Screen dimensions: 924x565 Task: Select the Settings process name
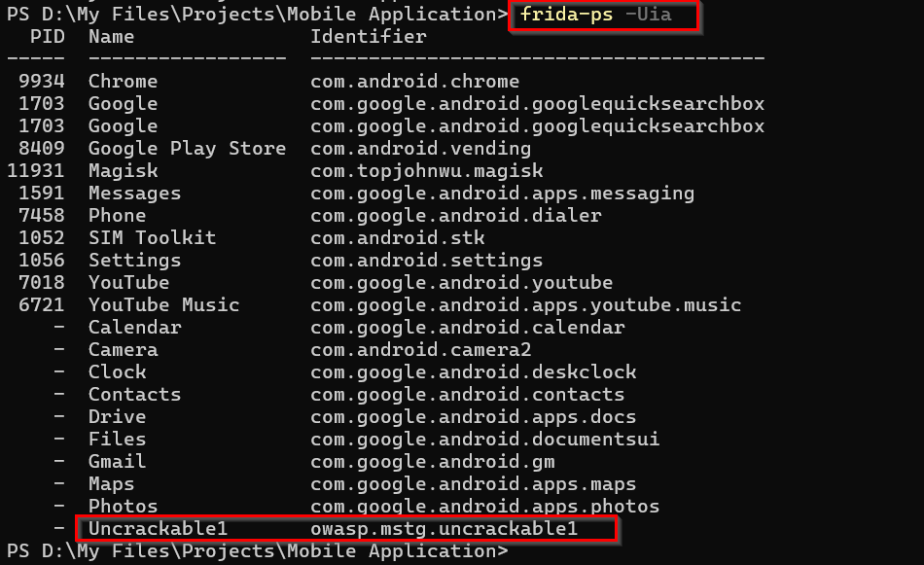click(134, 261)
